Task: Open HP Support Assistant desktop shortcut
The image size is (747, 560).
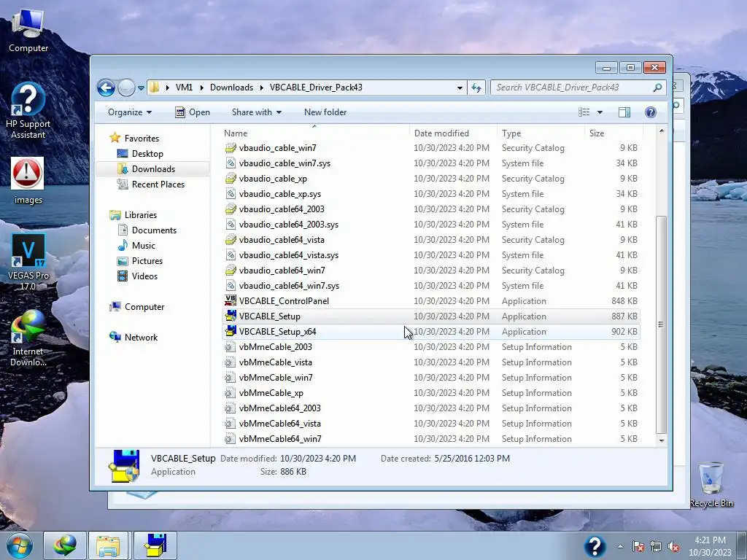Action: [28, 111]
